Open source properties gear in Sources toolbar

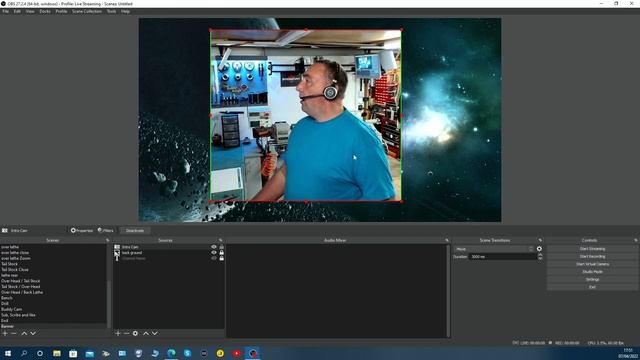coord(136,333)
